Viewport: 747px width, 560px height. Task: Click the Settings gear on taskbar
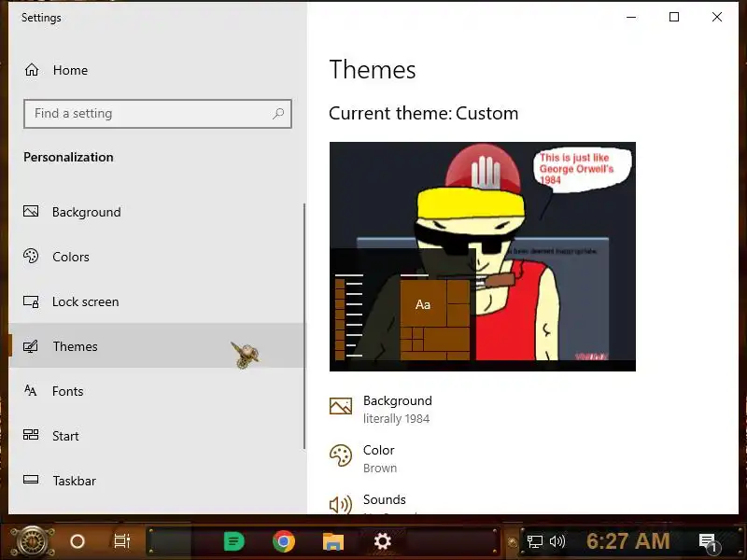coord(382,541)
